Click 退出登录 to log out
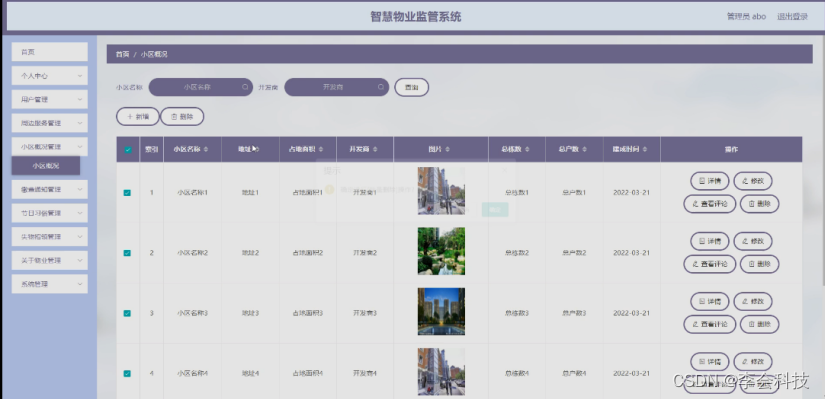Viewport: 825px width, 399px height. pos(792,16)
